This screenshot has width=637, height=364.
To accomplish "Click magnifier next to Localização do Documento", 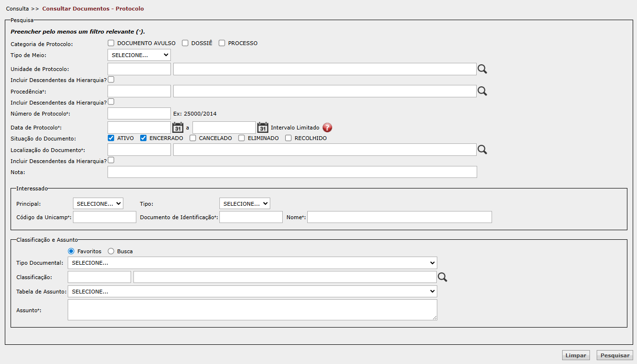I will click(x=482, y=150).
